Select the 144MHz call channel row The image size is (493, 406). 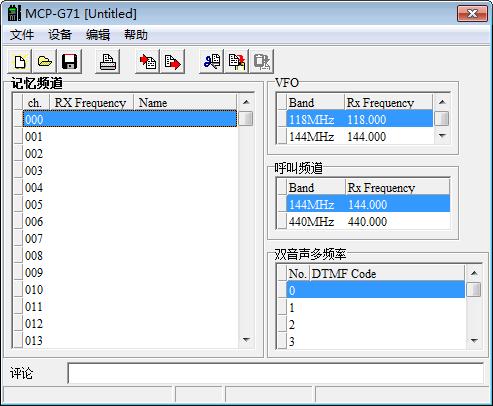pos(368,204)
